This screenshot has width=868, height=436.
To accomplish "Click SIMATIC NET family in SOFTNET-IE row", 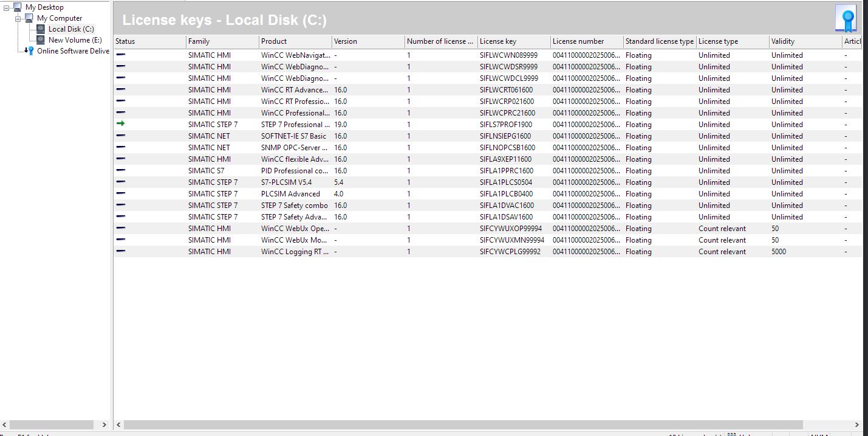I will pos(209,136).
